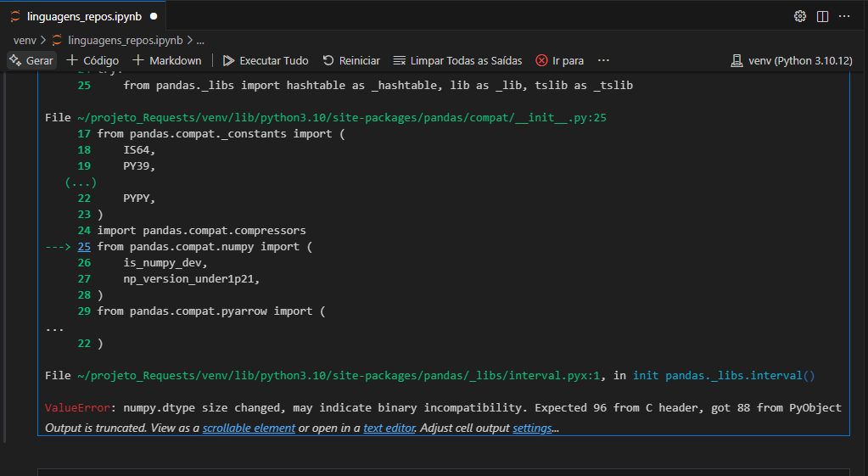Open the settings gear in the editor title bar
The width and height of the screenshot is (868, 476).
[799, 16]
